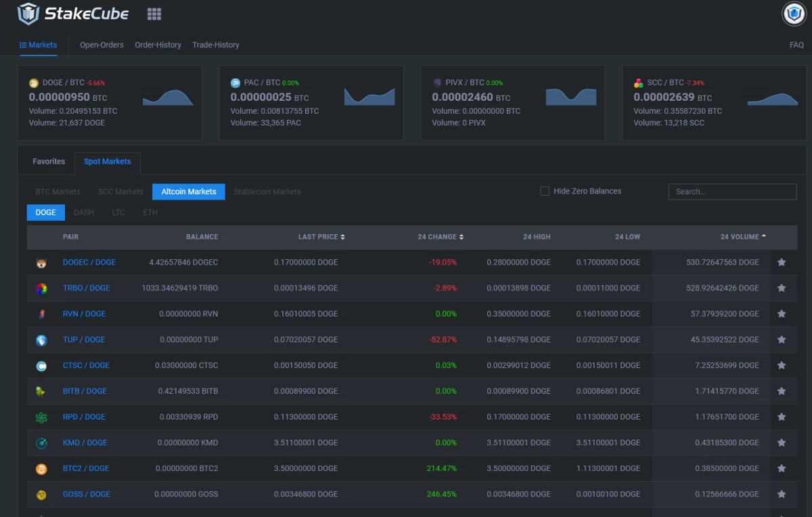Favorite the DOGEC / DOGE pair star
Screen dimensions: 812x517
pyautogui.click(x=782, y=262)
